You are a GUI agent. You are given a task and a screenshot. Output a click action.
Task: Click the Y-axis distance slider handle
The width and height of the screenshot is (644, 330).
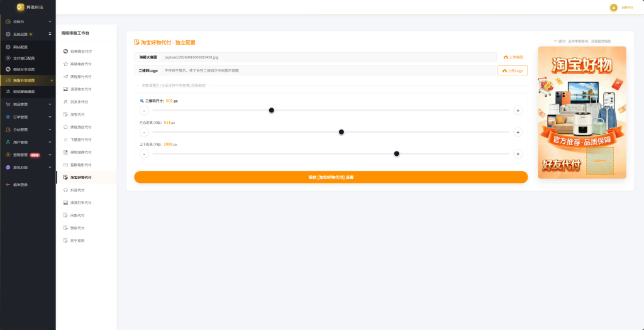pos(397,154)
